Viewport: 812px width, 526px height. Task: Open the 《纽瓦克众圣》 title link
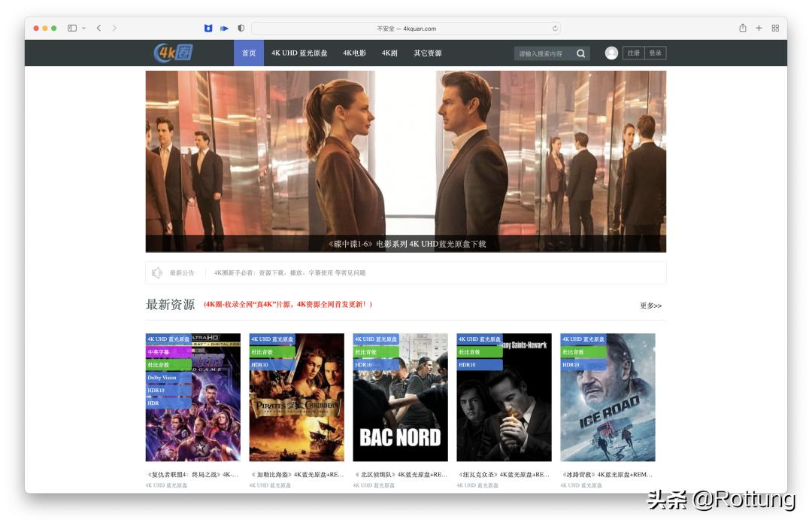[x=504, y=475]
